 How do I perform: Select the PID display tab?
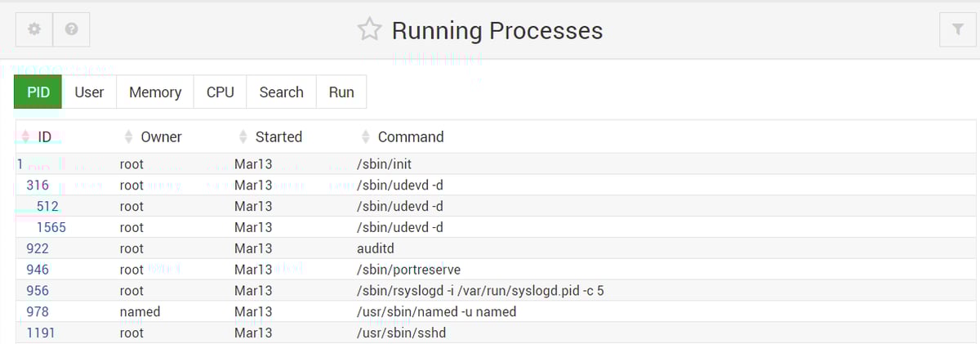tap(38, 92)
